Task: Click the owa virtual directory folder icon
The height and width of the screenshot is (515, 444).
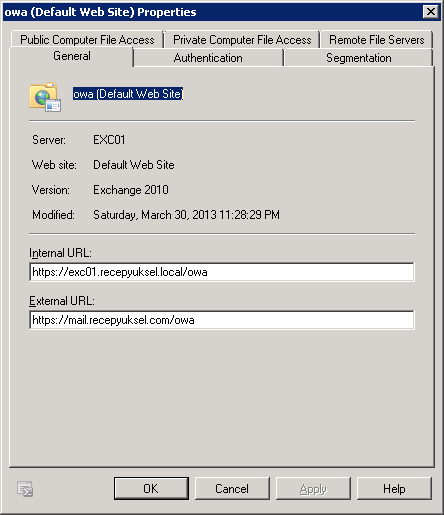Action: 45,97
